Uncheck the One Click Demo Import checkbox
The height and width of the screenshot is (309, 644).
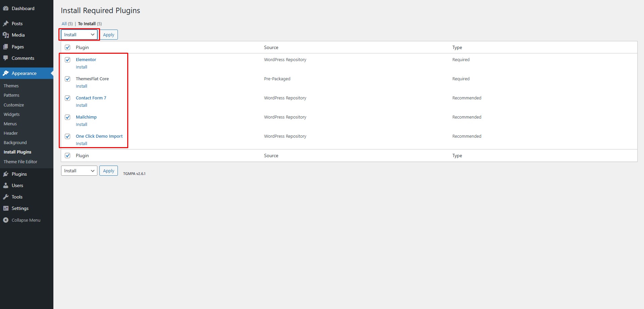tap(67, 136)
